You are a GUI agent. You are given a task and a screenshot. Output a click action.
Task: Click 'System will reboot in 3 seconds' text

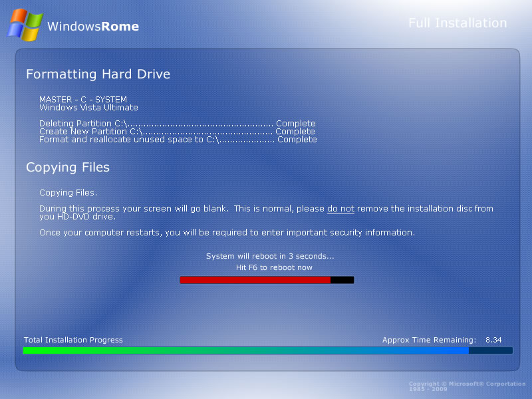(270, 256)
